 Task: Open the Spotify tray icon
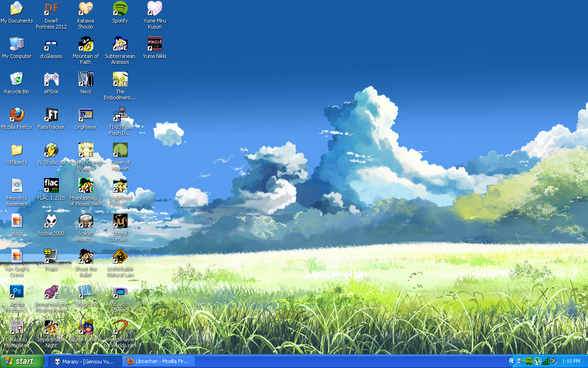pyautogui.click(x=529, y=361)
